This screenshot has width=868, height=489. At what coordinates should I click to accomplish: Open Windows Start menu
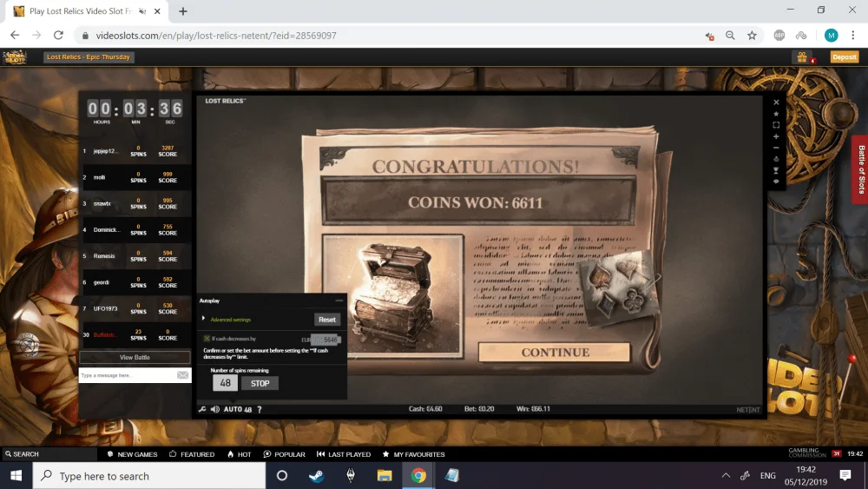click(16, 476)
